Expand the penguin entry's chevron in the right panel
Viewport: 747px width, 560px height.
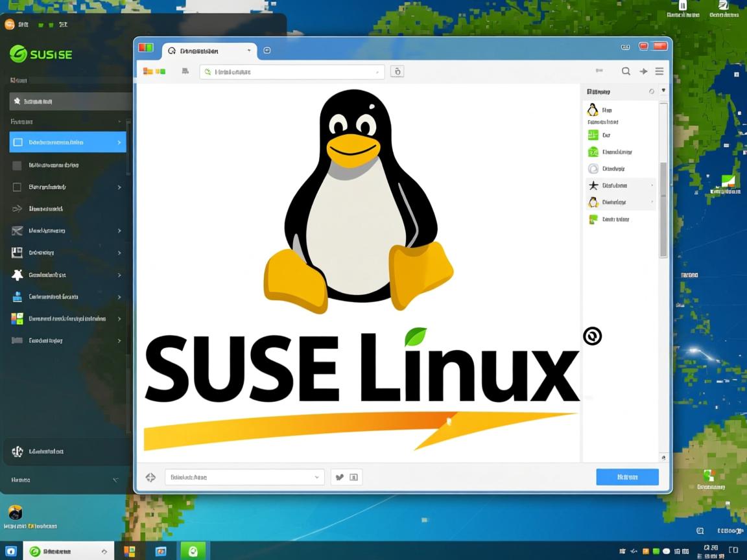coord(651,202)
